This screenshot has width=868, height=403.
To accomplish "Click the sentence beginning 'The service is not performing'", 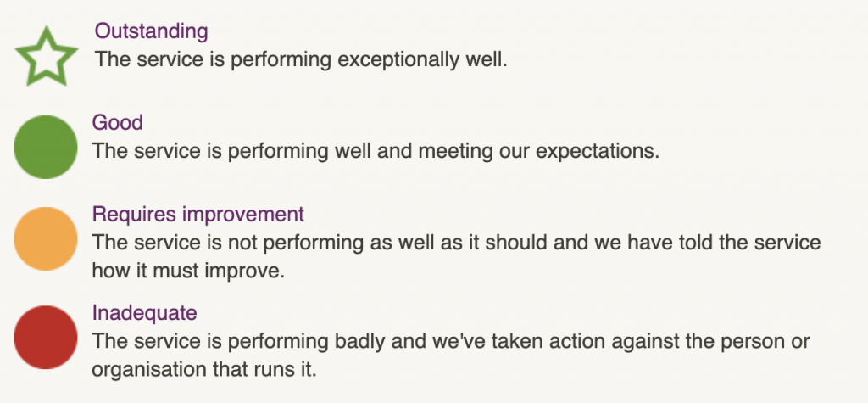I will pos(456,257).
